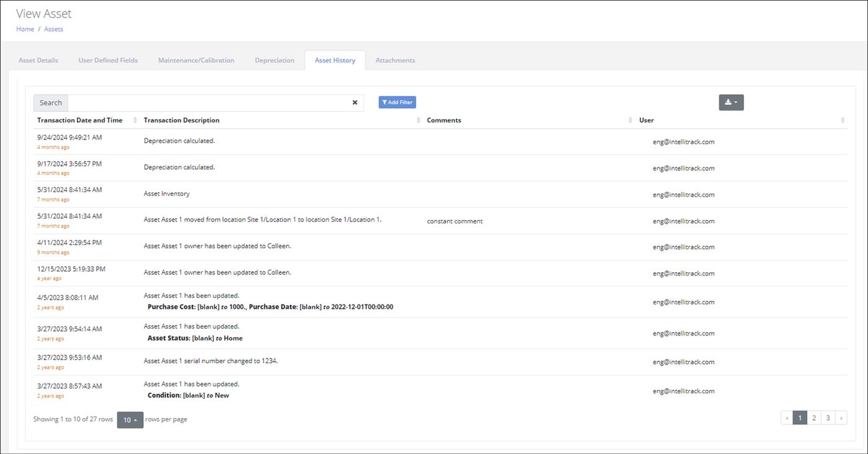Click the Asset Status blank to Home line
Viewport: 868px width, 454px height.
(x=195, y=339)
